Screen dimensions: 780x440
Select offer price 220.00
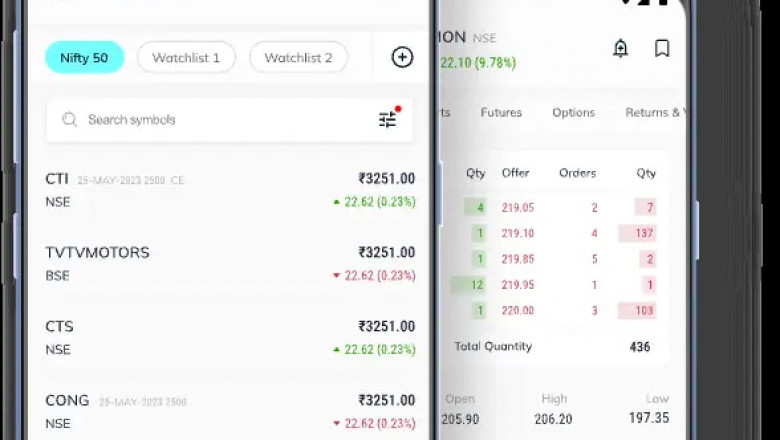tap(518, 311)
